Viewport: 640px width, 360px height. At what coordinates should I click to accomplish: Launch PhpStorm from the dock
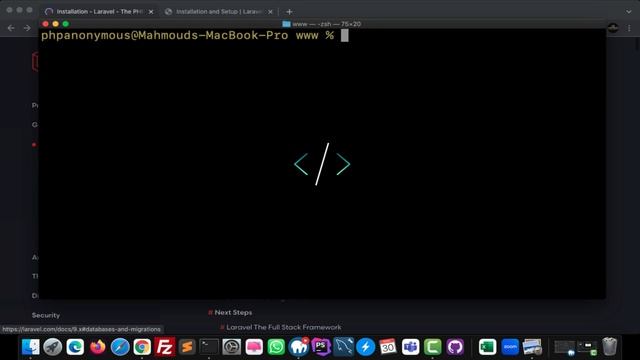pyautogui.click(x=321, y=347)
